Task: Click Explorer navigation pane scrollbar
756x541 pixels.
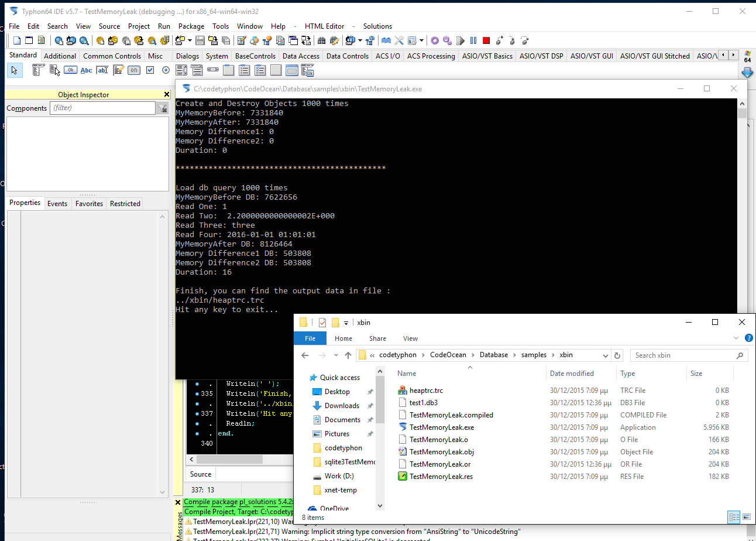Action: (x=379, y=438)
